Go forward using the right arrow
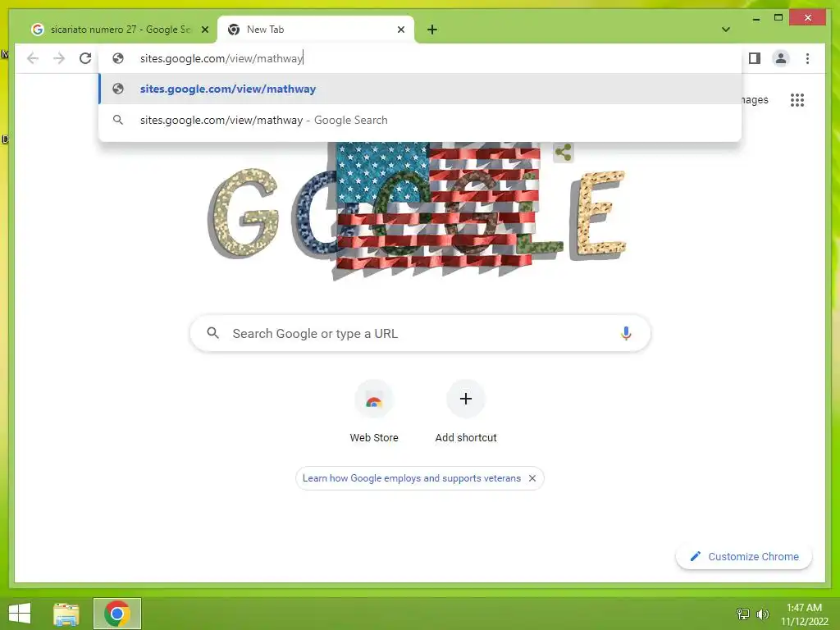Viewport: 840px width, 630px height. (x=59, y=58)
